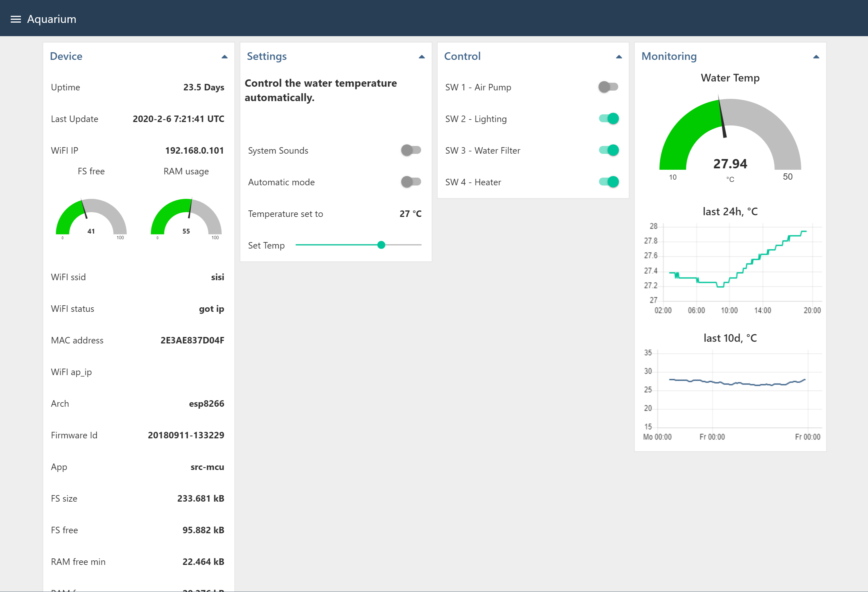Turn on SW 1 Air Pump switch

click(608, 87)
